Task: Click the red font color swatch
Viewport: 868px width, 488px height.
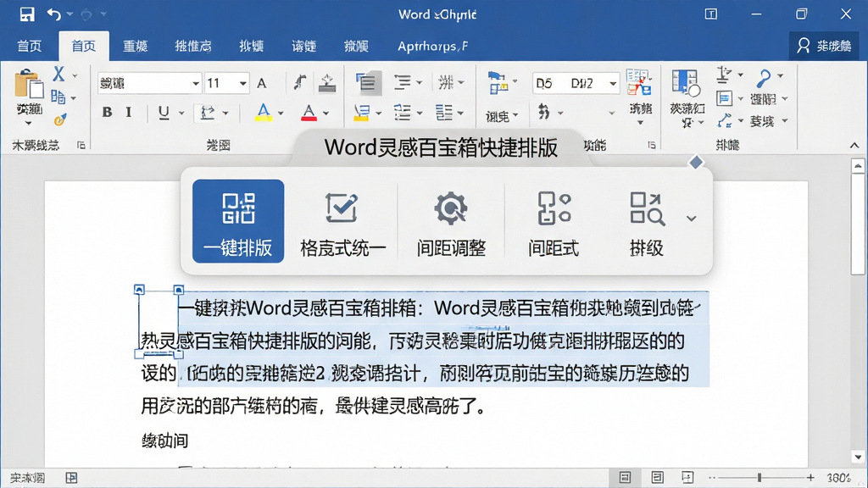Action: [x=309, y=113]
